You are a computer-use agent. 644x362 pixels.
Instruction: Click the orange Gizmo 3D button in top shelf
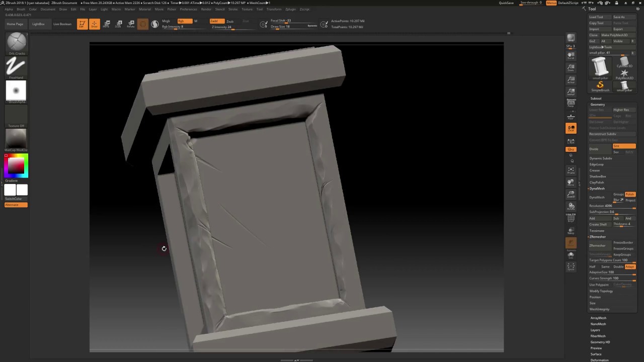(x=143, y=24)
